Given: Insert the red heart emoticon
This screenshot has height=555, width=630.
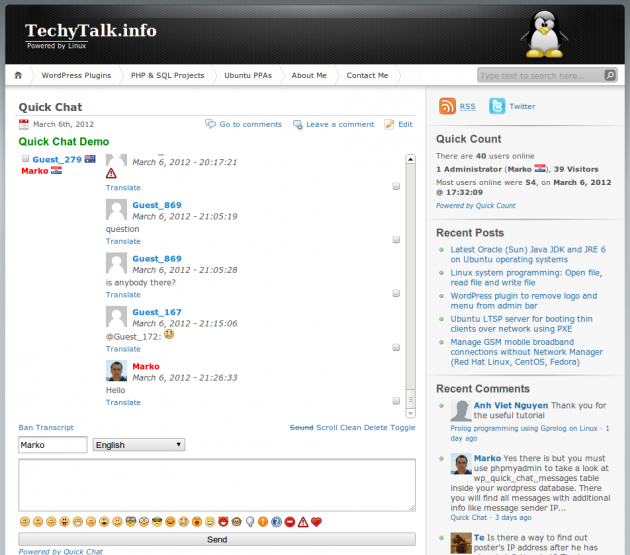Looking at the screenshot, I should [317, 522].
